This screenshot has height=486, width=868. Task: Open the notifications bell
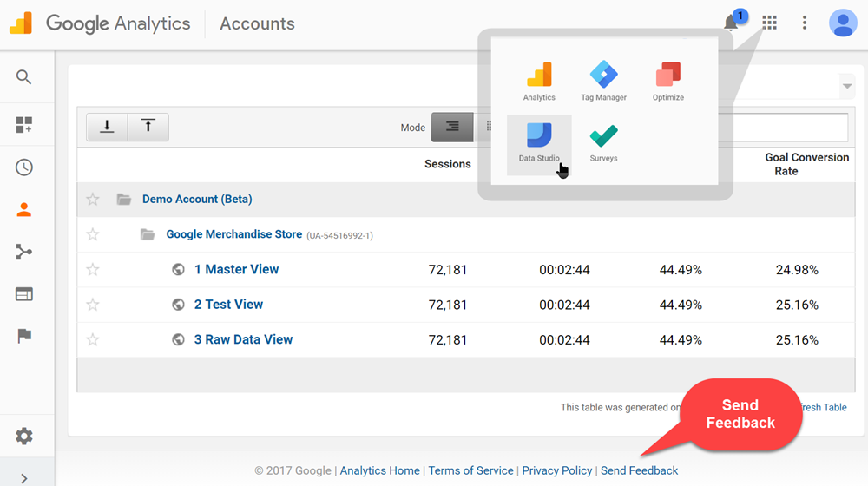(x=731, y=23)
